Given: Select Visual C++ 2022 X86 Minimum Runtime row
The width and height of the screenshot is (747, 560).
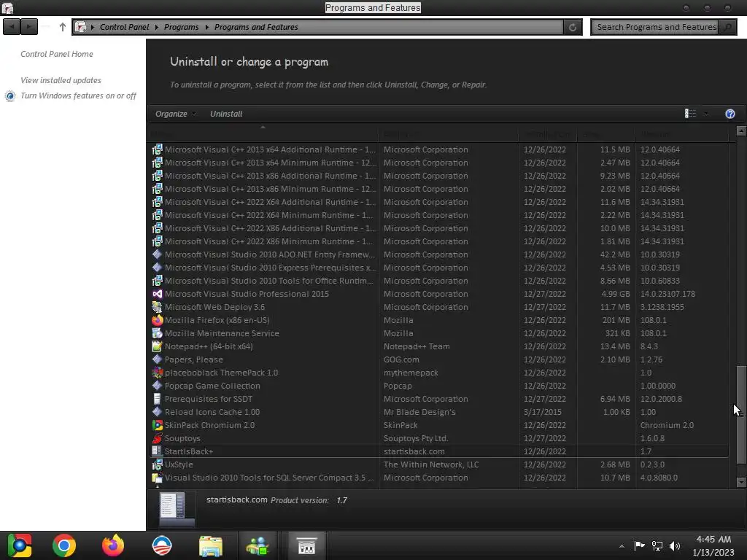Looking at the screenshot, I should pos(440,241).
